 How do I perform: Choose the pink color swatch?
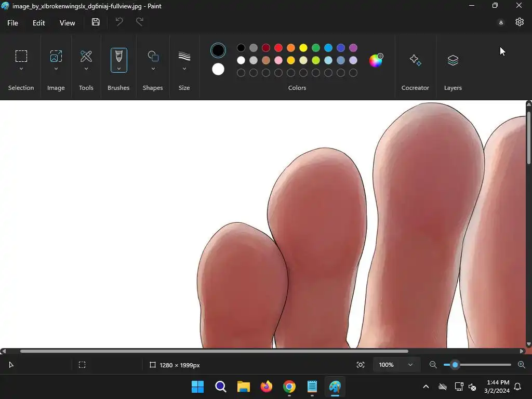[x=278, y=60]
